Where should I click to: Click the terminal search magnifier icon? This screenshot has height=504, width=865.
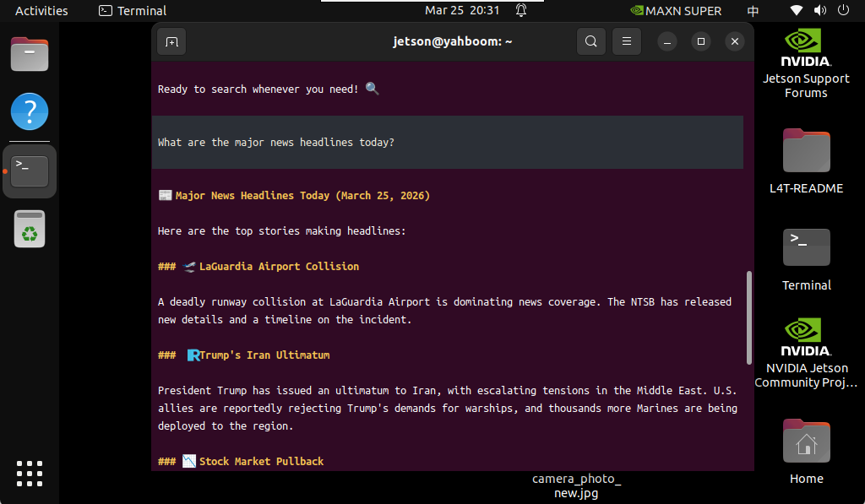(590, 41)
